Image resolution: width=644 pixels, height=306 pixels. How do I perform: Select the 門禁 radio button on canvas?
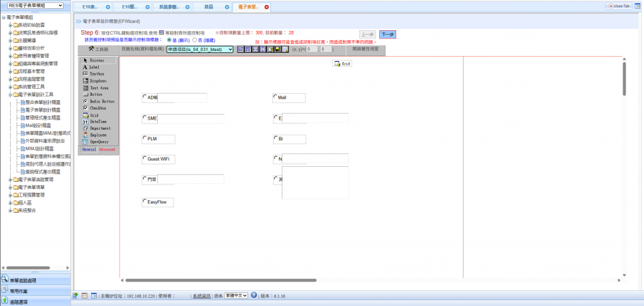145,179
